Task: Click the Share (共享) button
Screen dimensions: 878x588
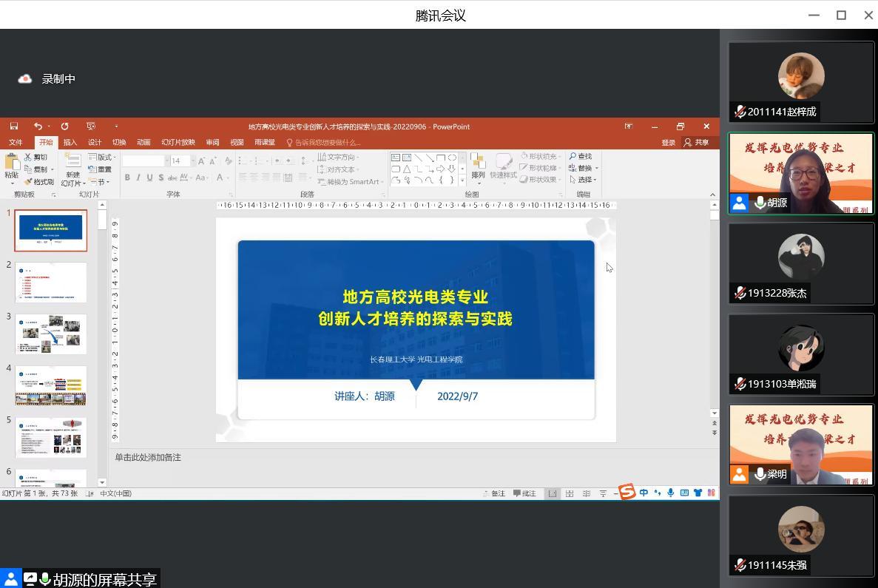Action: pos(697,142)
